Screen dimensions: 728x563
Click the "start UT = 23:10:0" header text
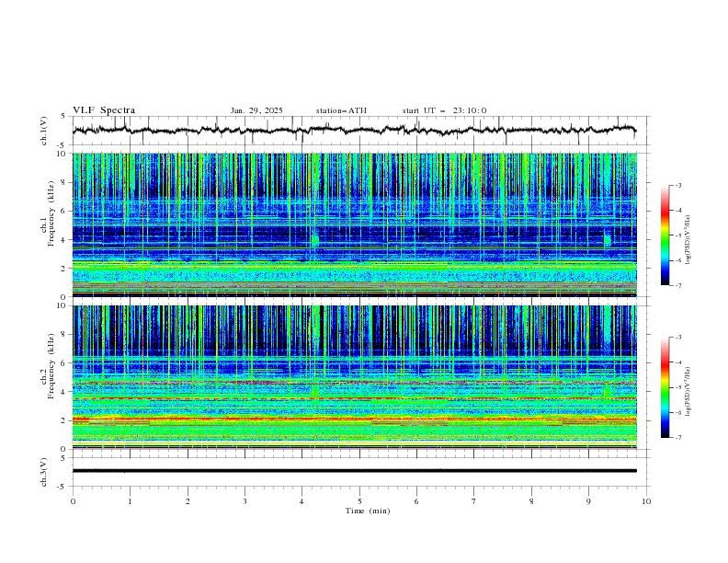(x=444, y=110)
